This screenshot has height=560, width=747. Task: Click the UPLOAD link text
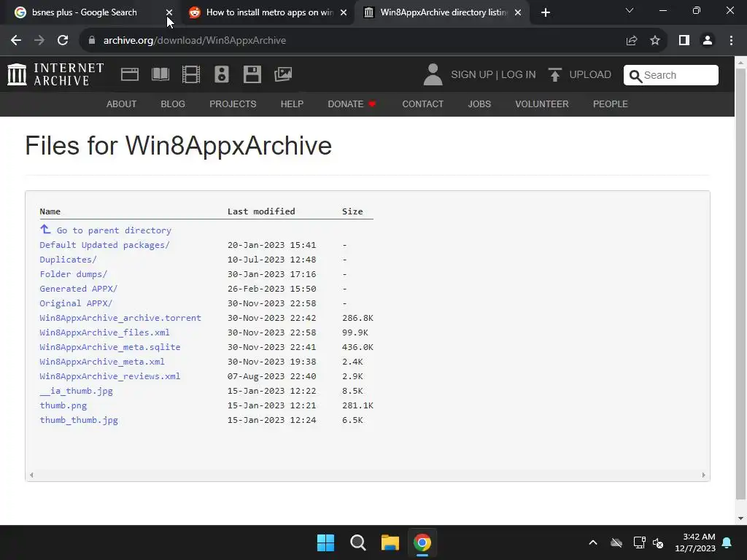tap(590, 75)
